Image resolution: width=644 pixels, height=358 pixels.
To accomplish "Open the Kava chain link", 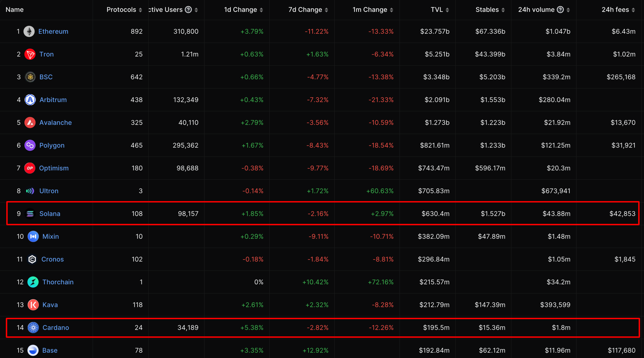I will coord(50,305).
